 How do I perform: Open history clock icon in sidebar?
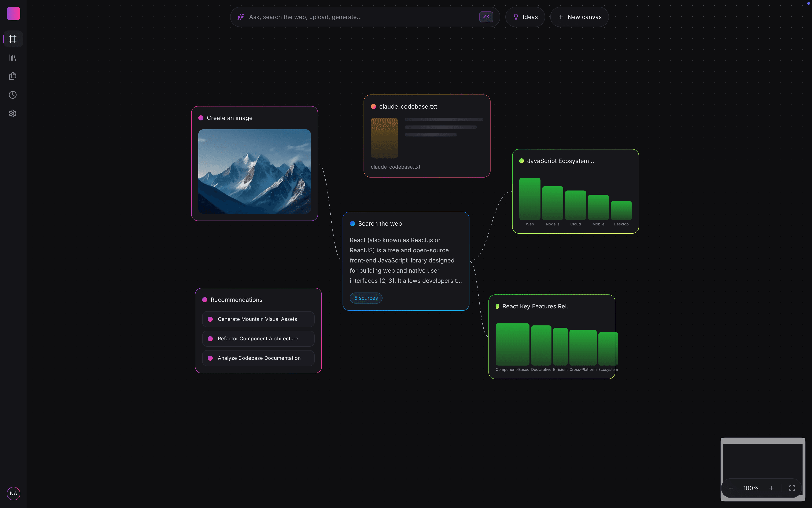coord(13,95)
